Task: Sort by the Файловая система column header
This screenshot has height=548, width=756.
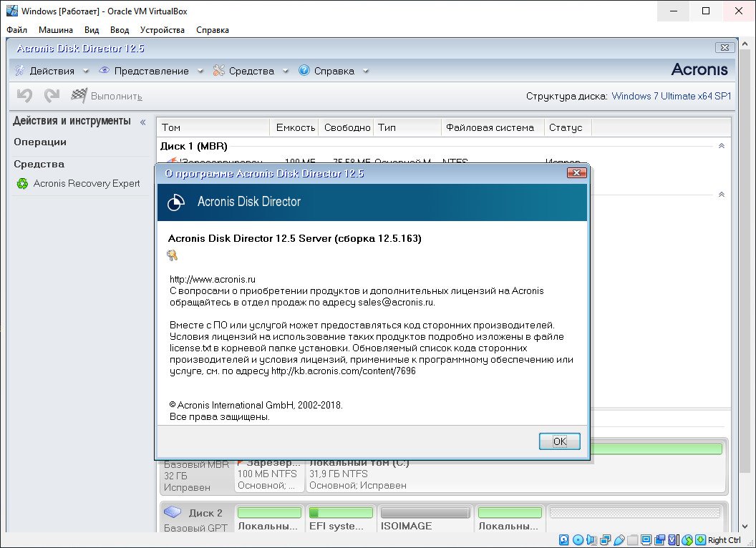Action: click(493, 127)
